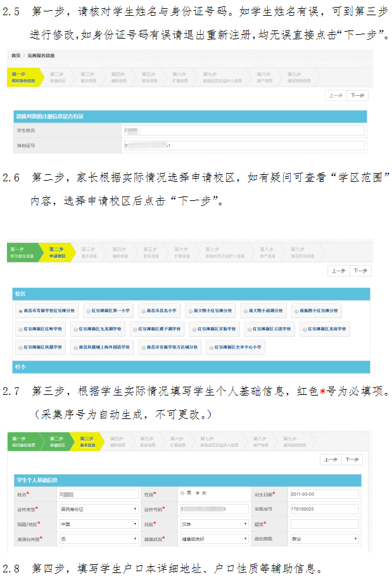Click 上一步 button on 校区 selection page
The width and height of the screenshot is (392, 580).
click(338, 271)
